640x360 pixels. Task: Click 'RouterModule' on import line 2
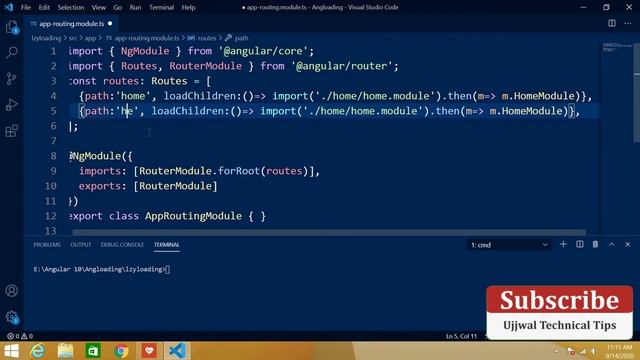(x=205, y=66)
